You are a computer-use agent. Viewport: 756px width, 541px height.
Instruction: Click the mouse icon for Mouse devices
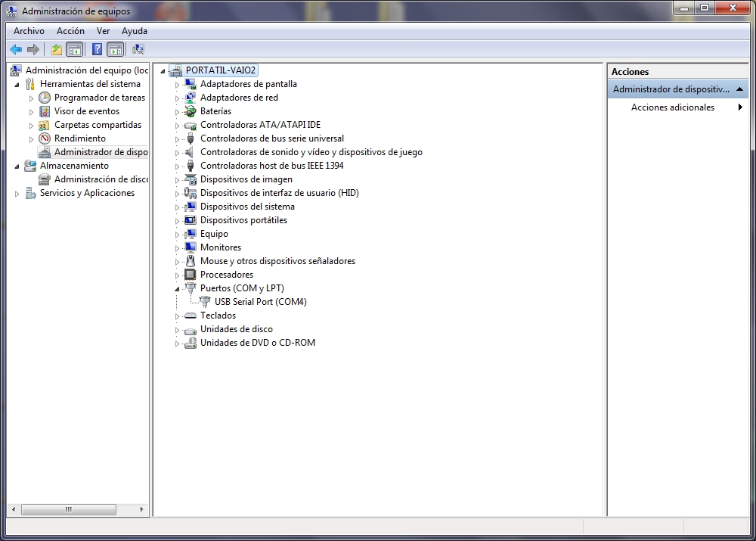(191, 261)
